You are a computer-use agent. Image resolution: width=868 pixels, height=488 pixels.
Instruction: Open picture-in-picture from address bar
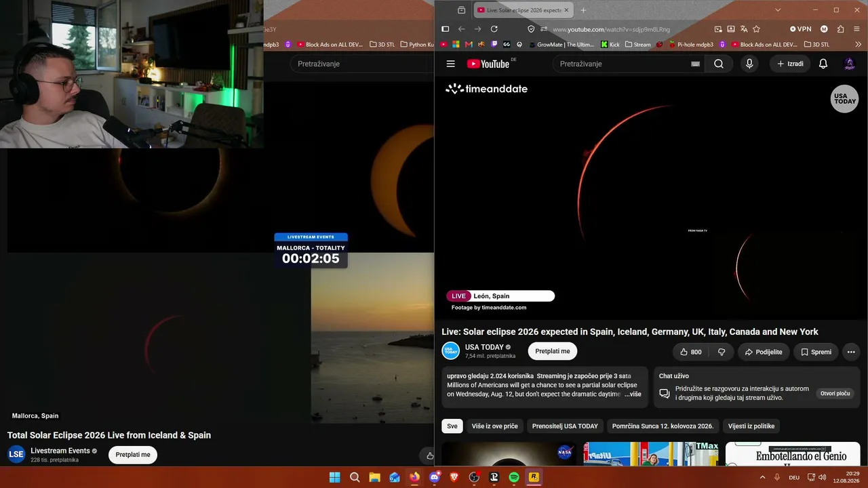pyautogui.click(x=718, y=29)
